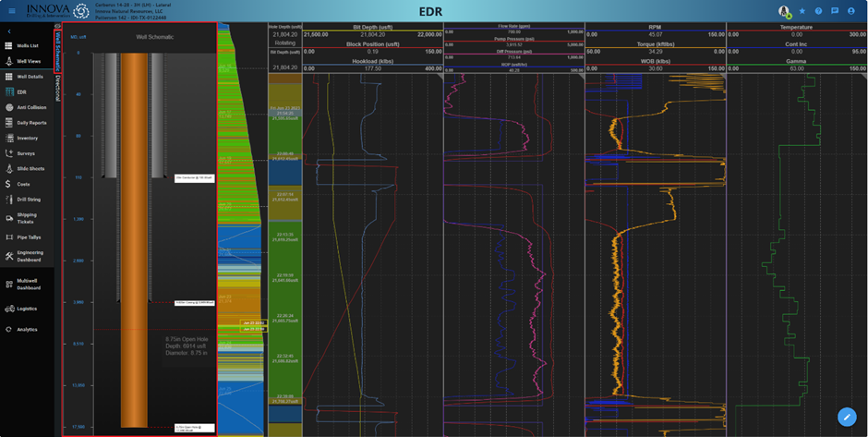
Task: Click the Hookload track header bar
Action: (x=373, y=61)
